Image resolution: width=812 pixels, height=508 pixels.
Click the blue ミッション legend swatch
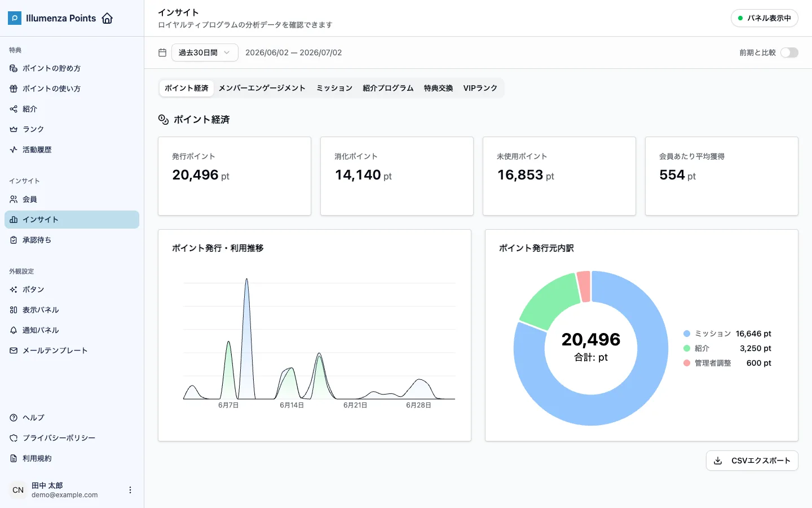pyautogui.click(x=687, y=334)
